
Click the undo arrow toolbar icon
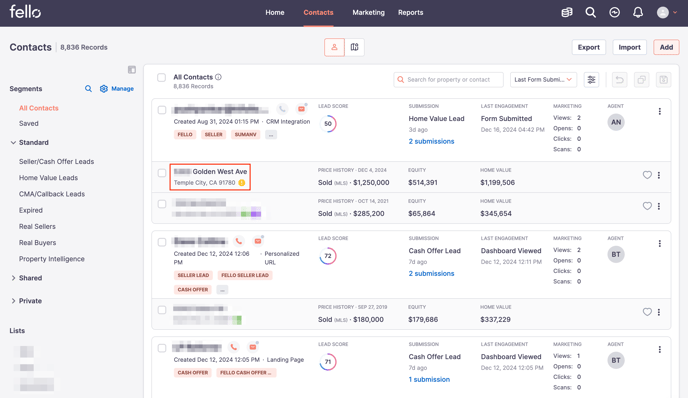pos(620,79)
